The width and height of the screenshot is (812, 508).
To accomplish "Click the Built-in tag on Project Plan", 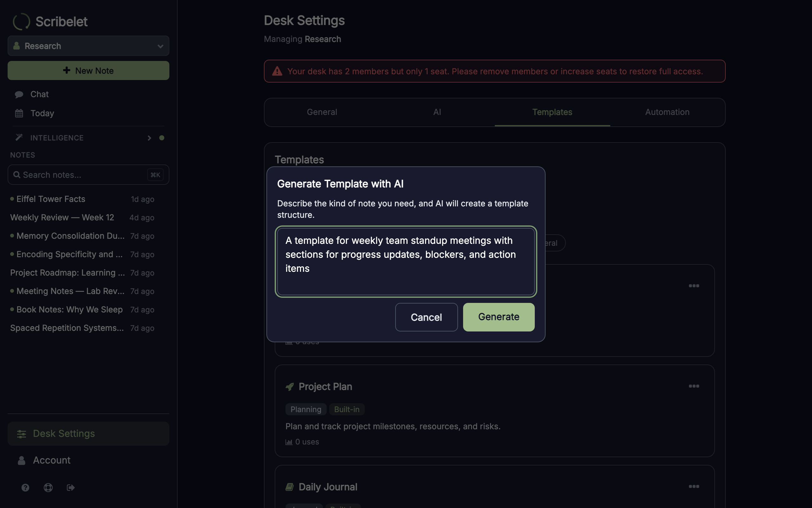I will [x=347, y=409].
